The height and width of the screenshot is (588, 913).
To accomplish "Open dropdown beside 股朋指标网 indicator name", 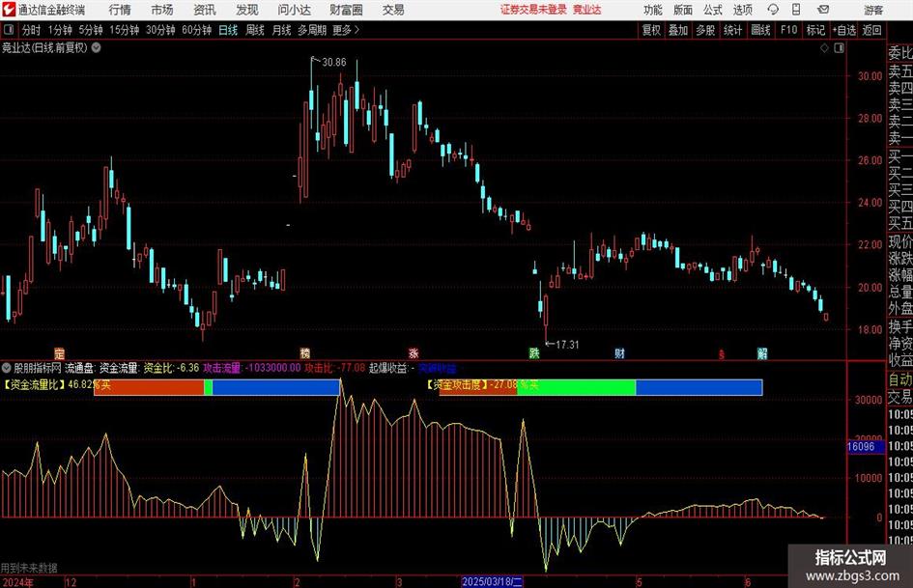I will coord(7,368).
